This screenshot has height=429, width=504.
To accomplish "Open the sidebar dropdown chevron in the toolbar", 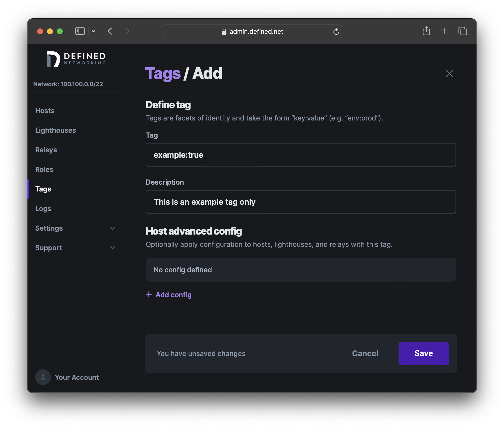I will click(x=94, y=31).
